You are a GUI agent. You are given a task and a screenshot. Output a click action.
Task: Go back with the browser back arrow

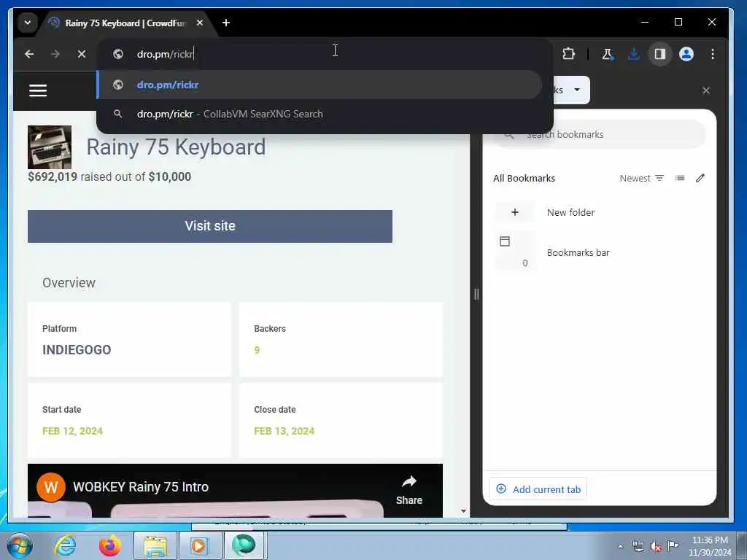[x=29, y=54]
